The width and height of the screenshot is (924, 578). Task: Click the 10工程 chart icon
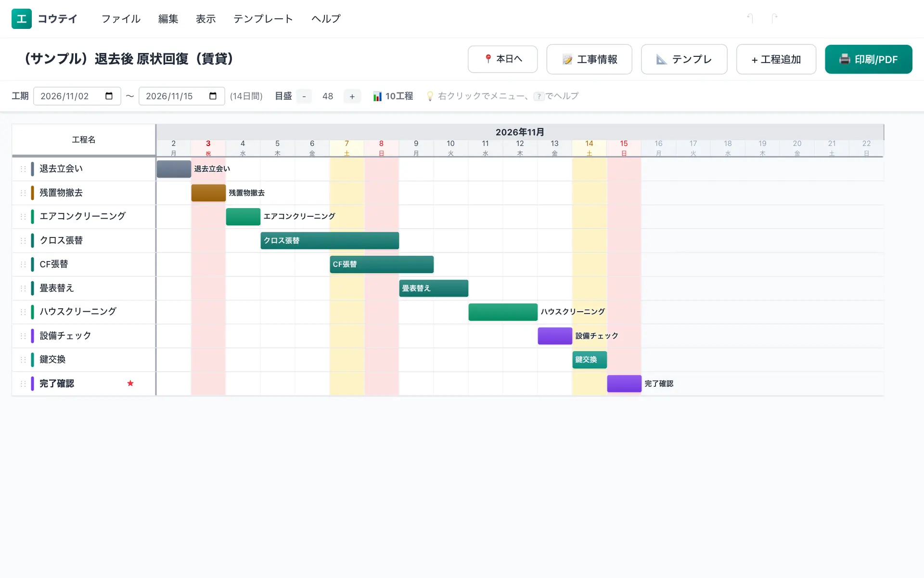pyautogui.click(x=377, y=96)
